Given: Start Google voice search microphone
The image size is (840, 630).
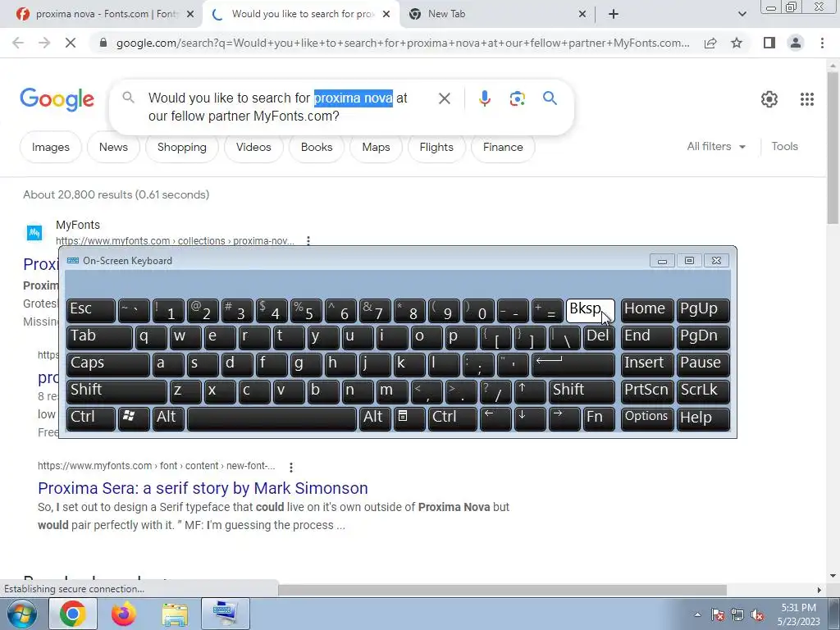Looking at the screenshot, I should pyautogui.click(x=484, y=98).
